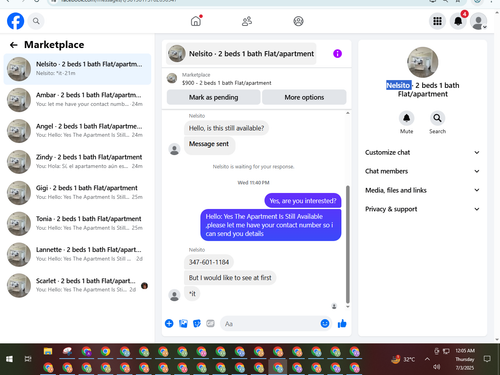Open emoji picker smiley icon
500x375 pixels.
[325, 323]
